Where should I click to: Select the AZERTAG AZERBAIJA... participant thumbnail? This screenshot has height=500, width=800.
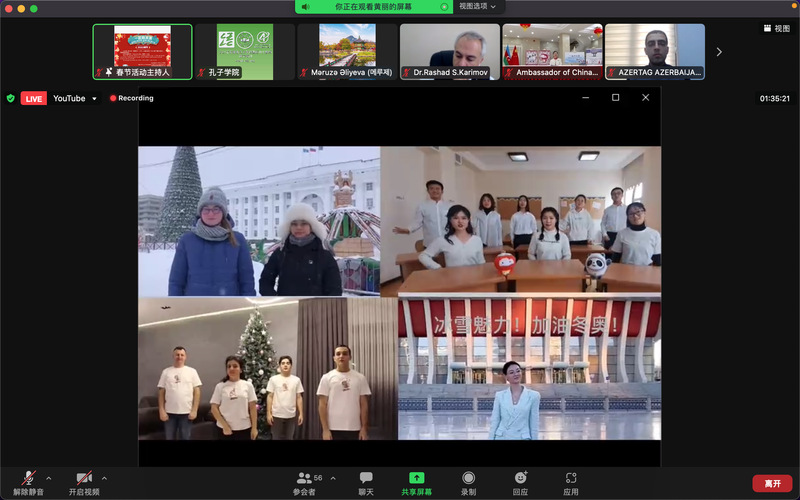coord(655,52)
